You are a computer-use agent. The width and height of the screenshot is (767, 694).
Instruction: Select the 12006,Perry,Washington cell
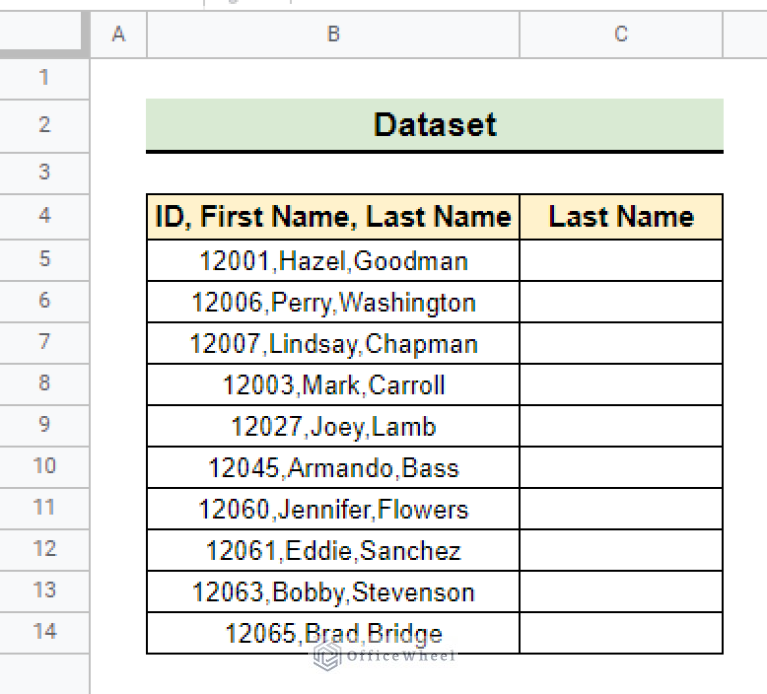(333, 302)
